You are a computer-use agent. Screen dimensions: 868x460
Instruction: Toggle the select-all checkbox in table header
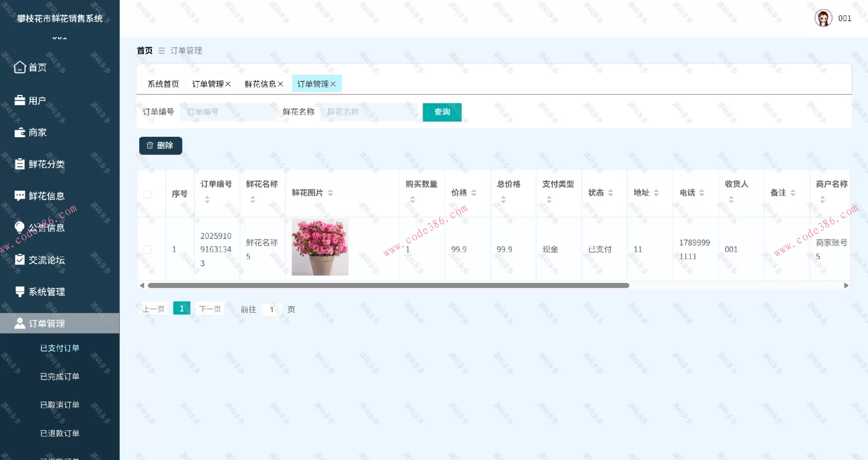coord(147,193)
